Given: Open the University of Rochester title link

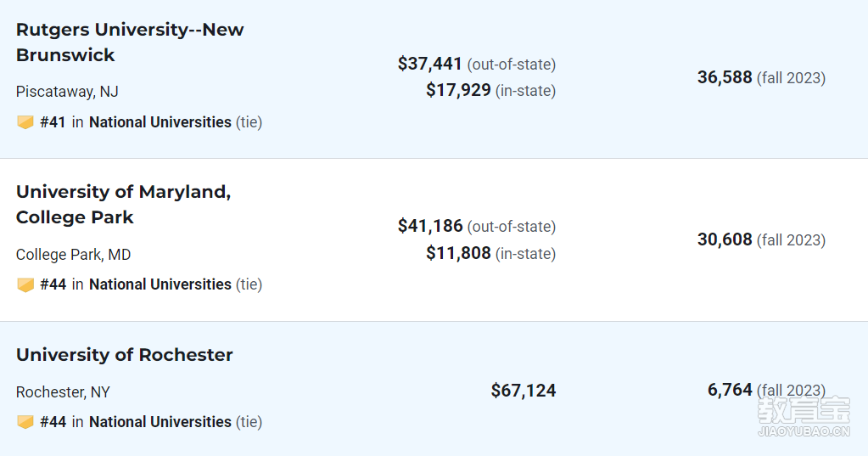Looking at the screenshot, I should point(125,355).
